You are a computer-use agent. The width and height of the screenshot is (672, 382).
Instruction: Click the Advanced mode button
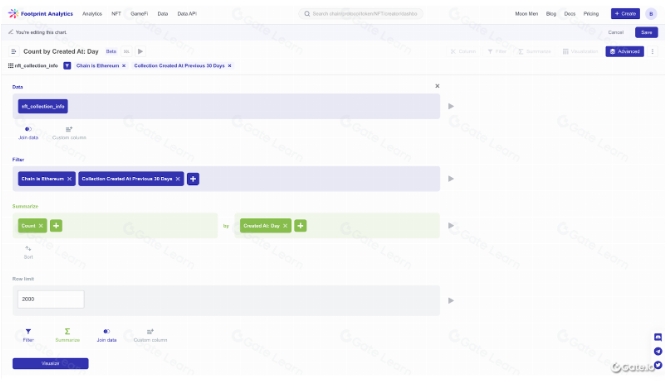pos(625,51)
